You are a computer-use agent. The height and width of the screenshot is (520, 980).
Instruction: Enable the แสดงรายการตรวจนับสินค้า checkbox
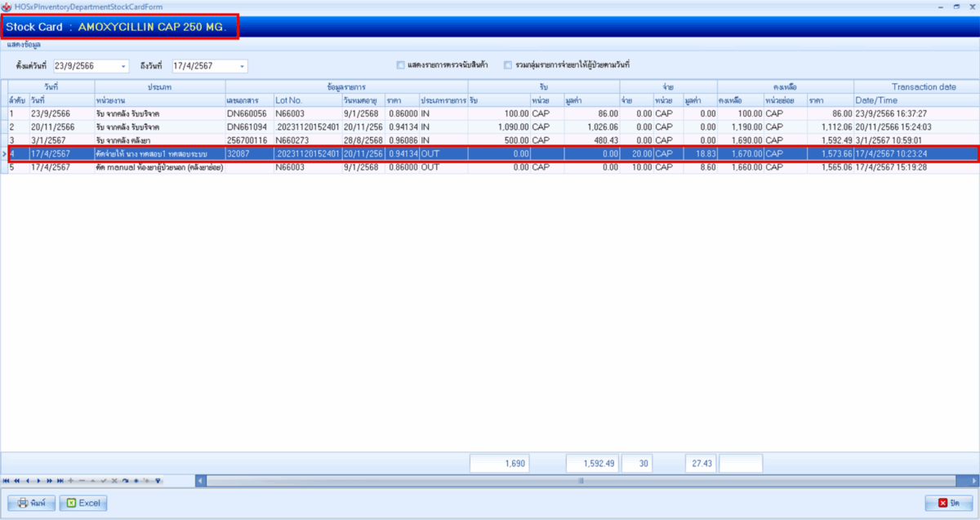400,64
